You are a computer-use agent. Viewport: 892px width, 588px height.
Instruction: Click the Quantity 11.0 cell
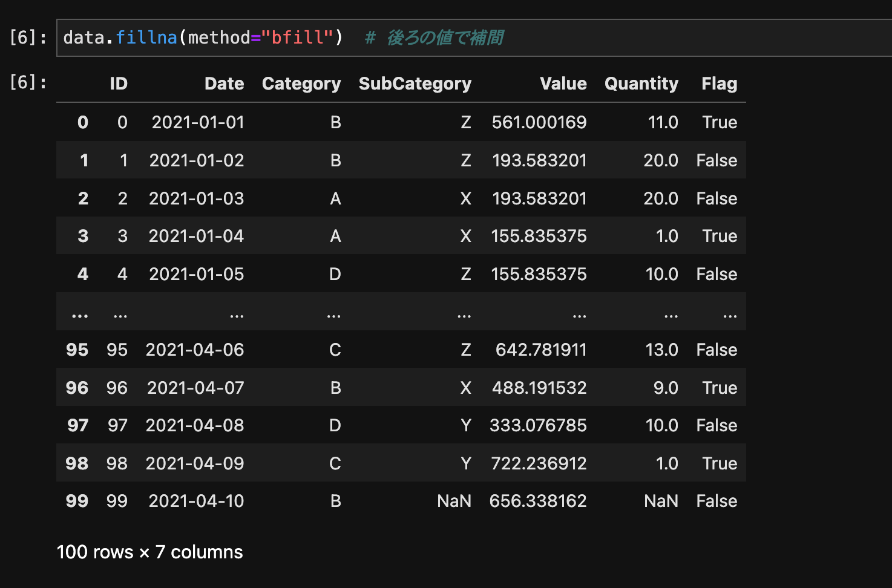[663, 122]
